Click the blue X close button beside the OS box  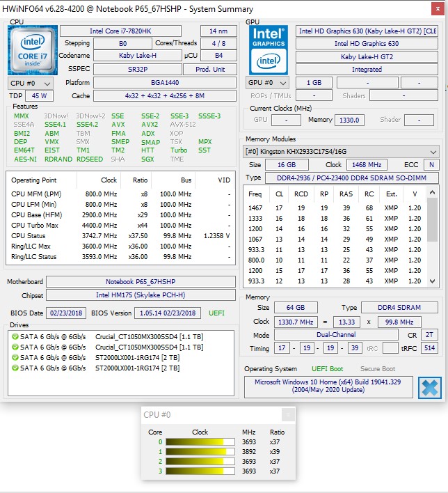430,388
